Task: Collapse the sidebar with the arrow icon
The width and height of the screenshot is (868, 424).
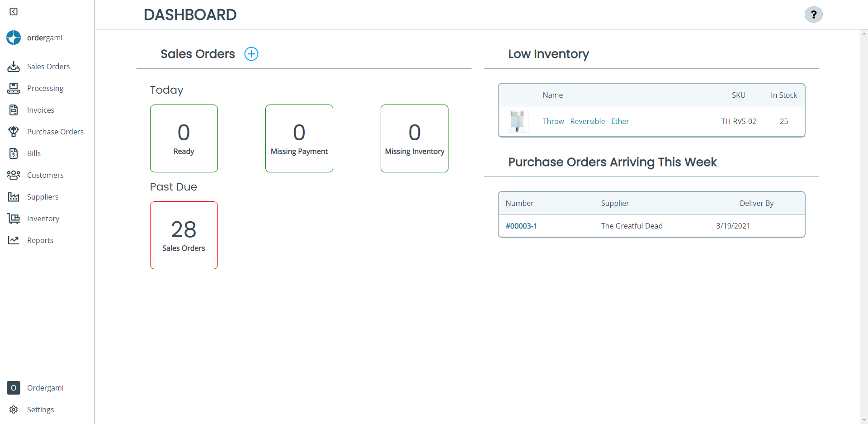Action: 14,11
